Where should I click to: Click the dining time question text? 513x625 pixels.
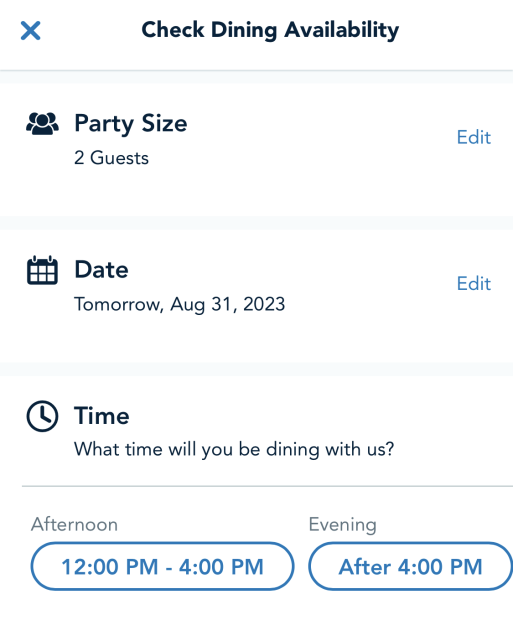coord(234,450)
